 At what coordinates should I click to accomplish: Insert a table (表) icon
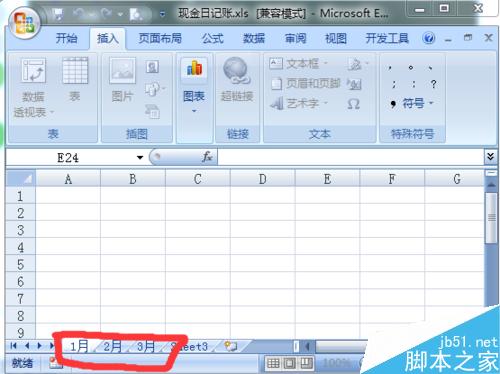click(75, 79)
